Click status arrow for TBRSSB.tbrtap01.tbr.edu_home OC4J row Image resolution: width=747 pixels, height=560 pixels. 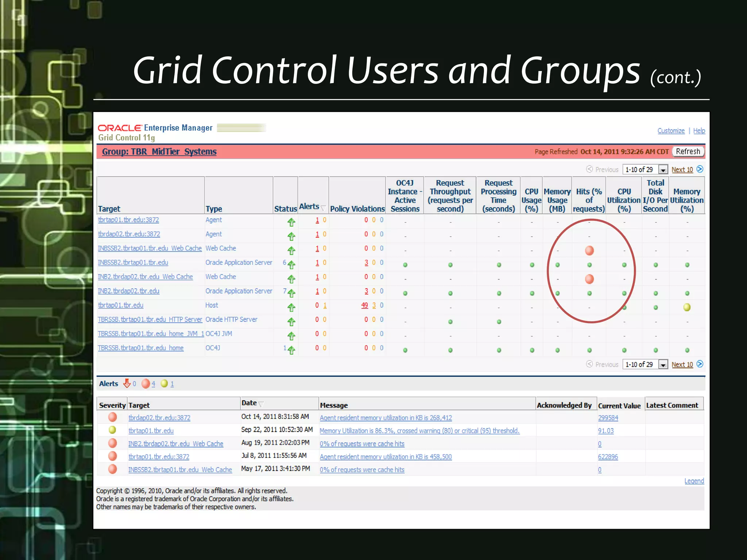click(x=291, y=350)
